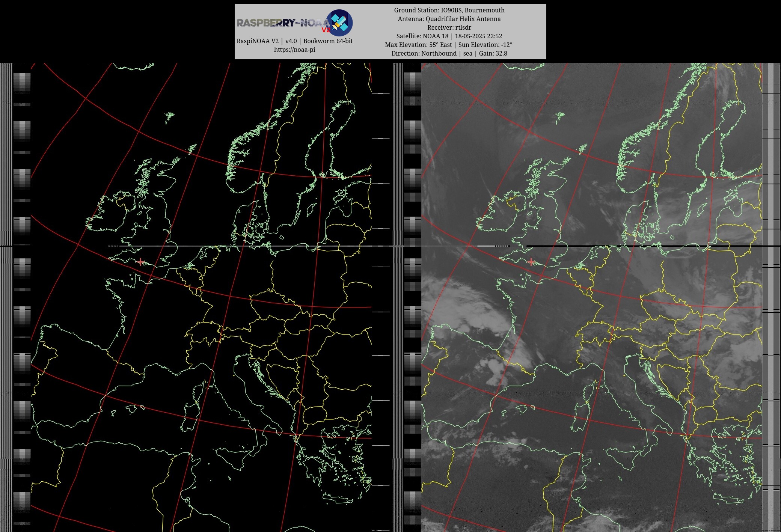This screenshot has width=781, height=532.
Task: Select the 'Ground Station: IO90BS, Bournemouth' line
Action: coord(449,10)
